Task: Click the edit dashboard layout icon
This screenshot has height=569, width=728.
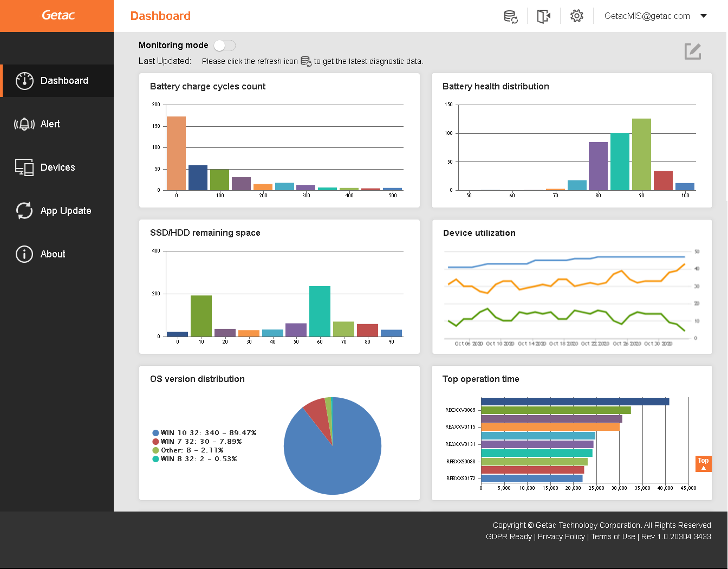Action: pos(693,51)
